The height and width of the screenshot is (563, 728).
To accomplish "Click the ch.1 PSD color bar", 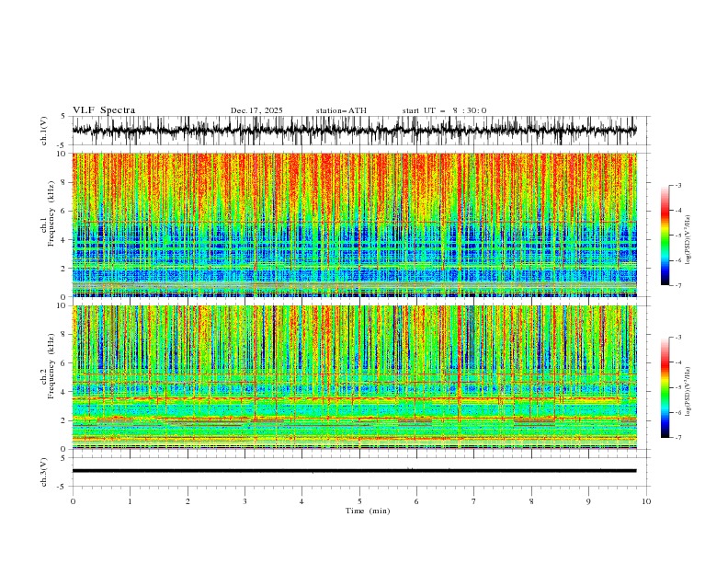I will [x=665, y=236].
